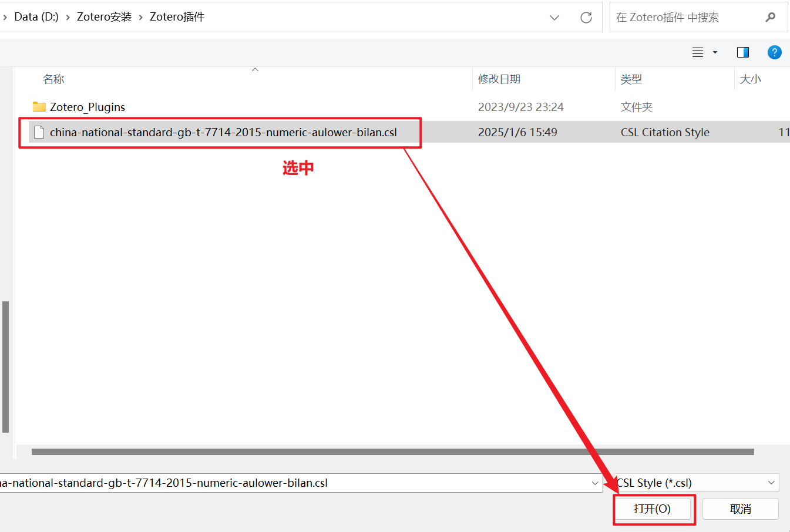Viewport: 790px width, 532px height.
Task: Open the help question mark icon
Action: tap(775, 52)
